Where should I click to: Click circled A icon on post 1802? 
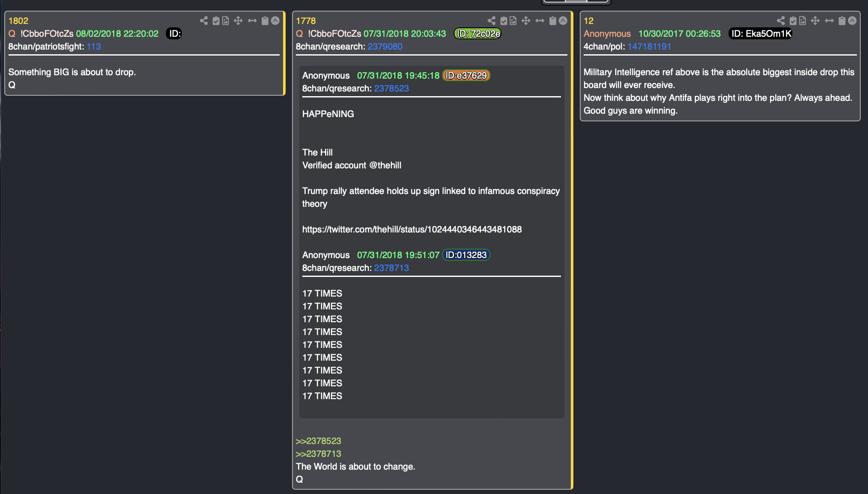275,21
